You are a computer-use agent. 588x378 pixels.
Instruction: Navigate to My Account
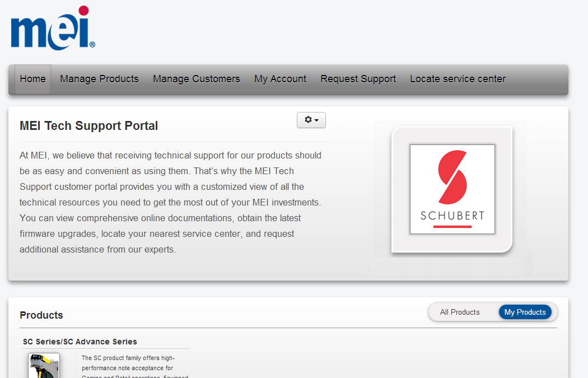(280, 79)
